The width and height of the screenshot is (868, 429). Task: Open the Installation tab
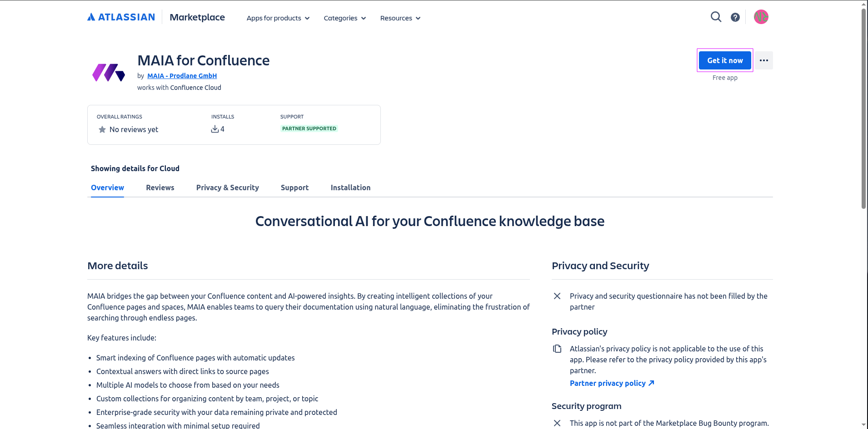pos(350,187)
